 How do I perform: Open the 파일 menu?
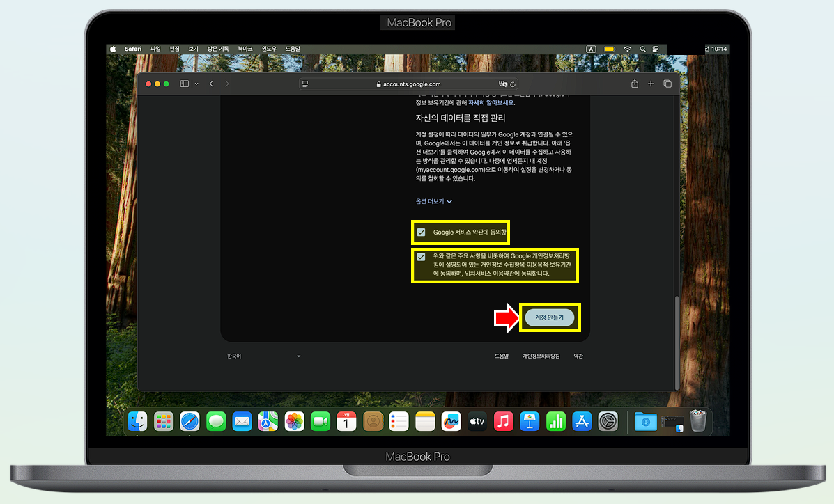coord(155,49)
